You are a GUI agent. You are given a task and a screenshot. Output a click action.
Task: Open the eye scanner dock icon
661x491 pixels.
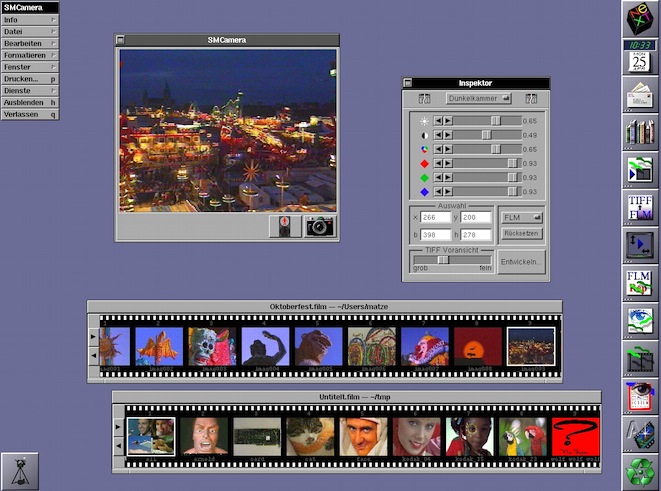(x=640, y=396)
